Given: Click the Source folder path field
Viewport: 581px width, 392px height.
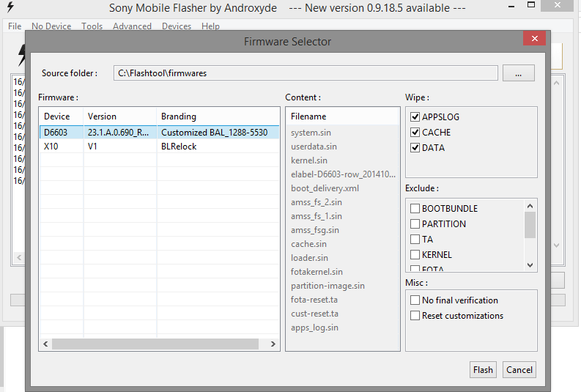Looking at the screenshot, I should pos(306,73).
